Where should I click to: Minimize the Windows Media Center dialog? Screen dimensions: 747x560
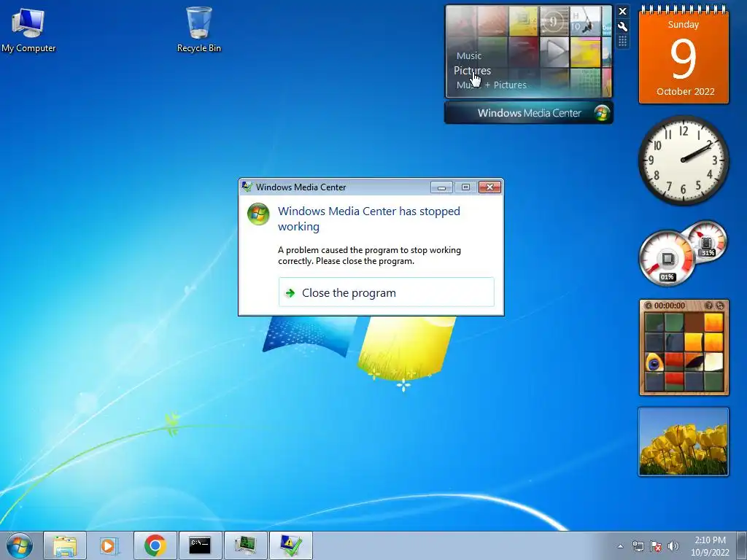click(441, 187)
